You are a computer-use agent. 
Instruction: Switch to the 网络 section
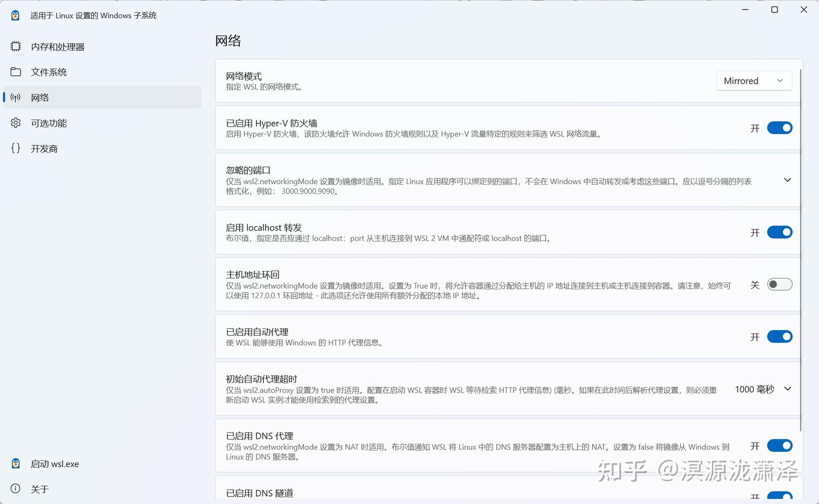point(40,97)
